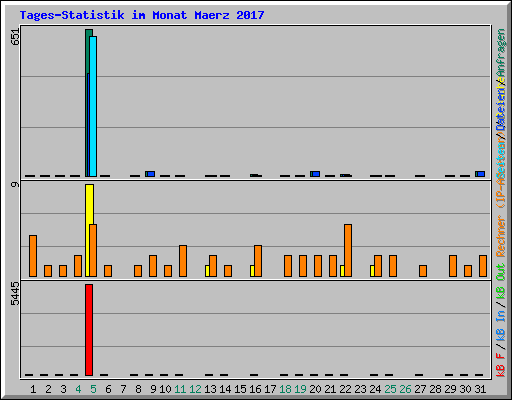Click the blue Dateien bar on day 20

tap(316, 174)
